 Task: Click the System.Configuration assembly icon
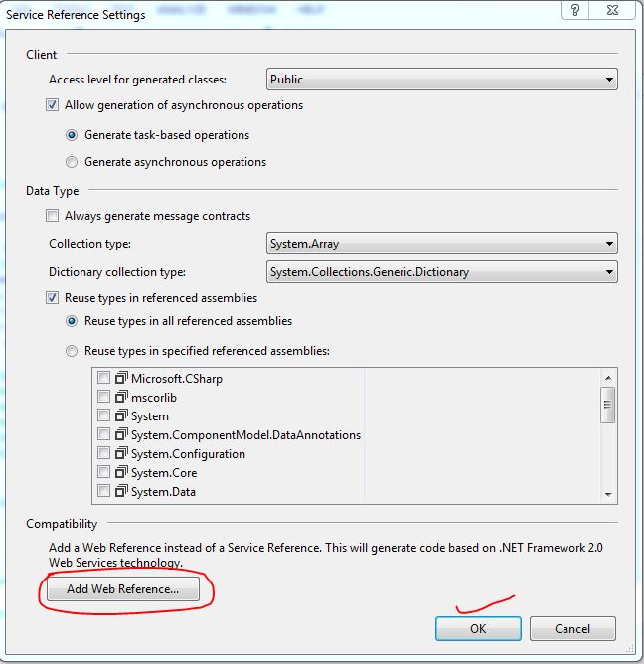[121, 453]
